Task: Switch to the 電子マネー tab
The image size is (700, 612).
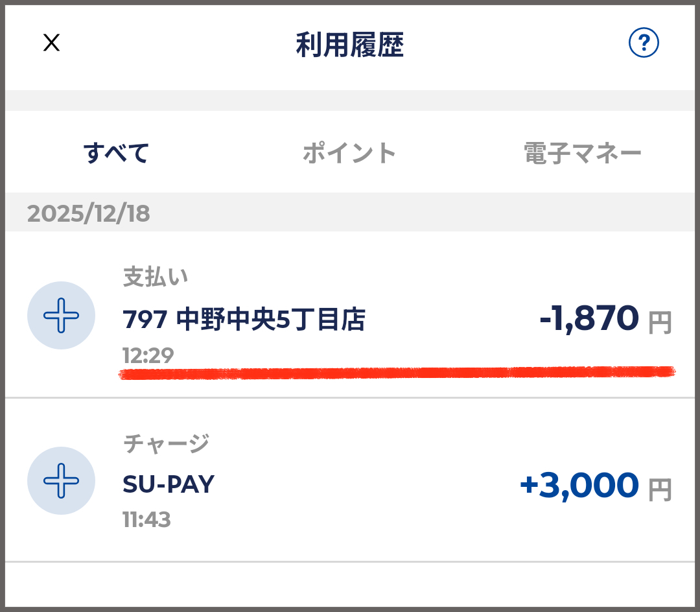Action: coord(582,153)
